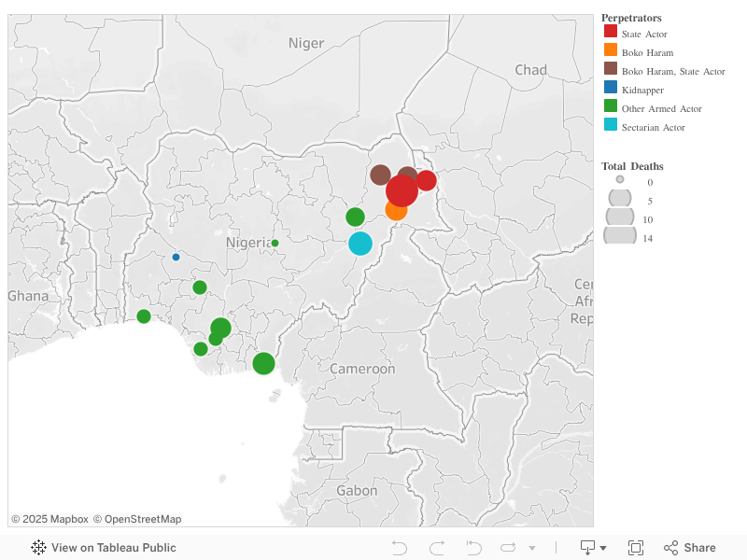Click the large red bubble near Maiduguri

[402, 190]
